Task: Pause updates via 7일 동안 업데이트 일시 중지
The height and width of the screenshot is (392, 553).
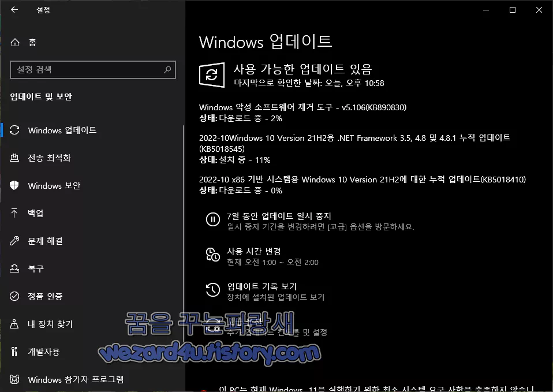Action: pos(279,216)
